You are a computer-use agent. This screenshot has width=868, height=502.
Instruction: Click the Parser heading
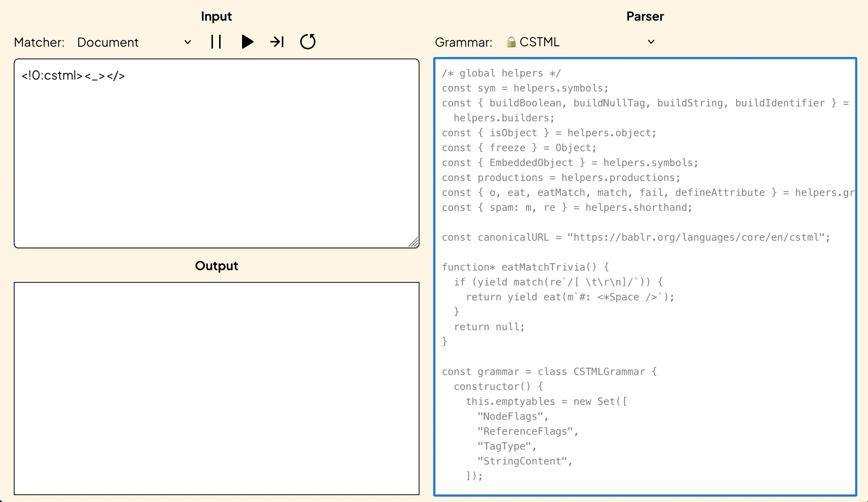(x=645, y=16)
